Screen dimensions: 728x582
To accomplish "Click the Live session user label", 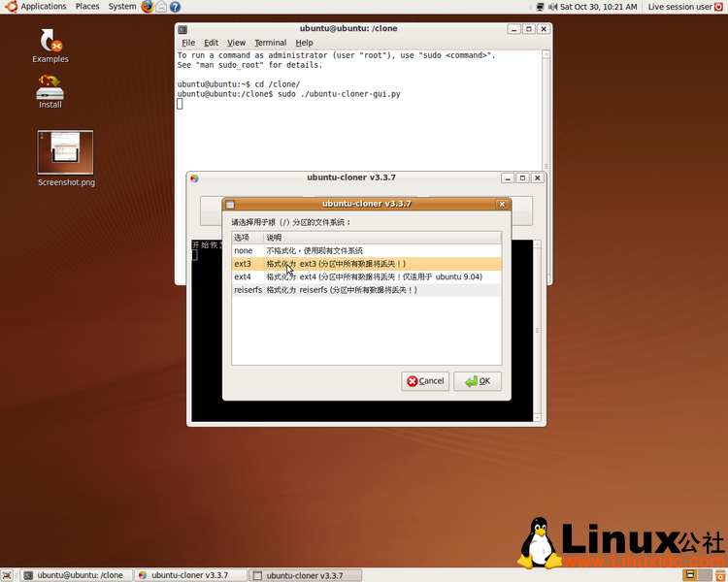I will coord(679,7).
